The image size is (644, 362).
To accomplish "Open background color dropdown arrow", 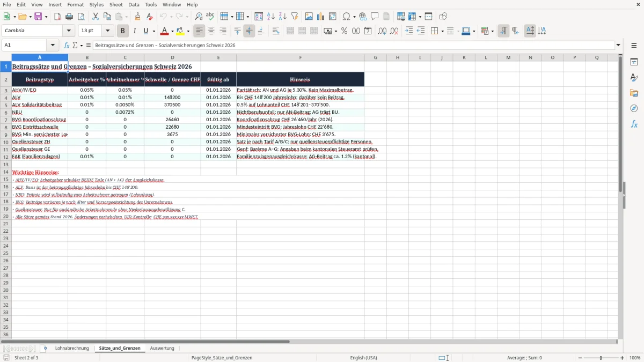I will click(x=188, y=31).
